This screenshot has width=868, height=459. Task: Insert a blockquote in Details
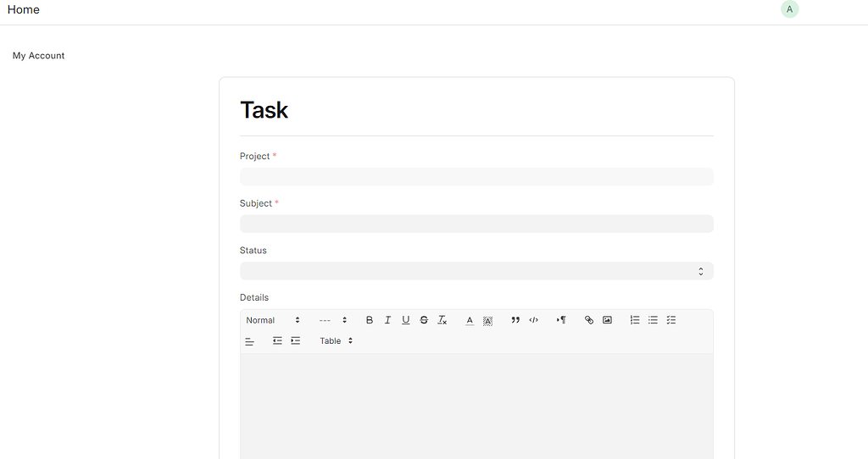click(515, 320)
